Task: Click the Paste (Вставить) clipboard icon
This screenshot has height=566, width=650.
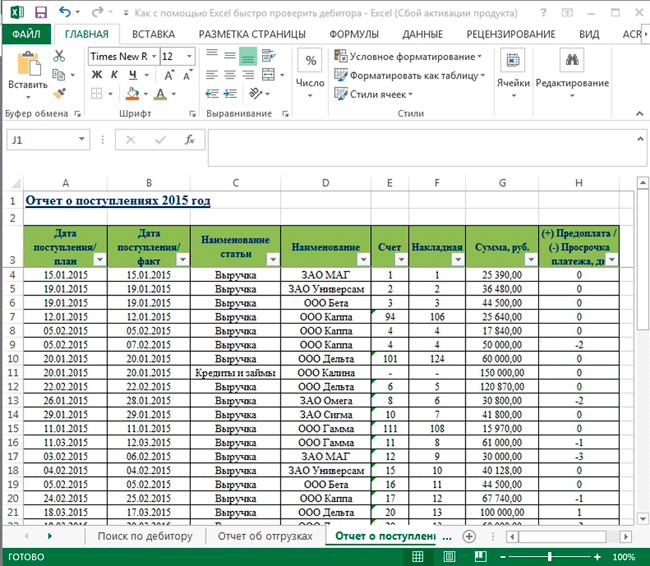Action: 28,63
